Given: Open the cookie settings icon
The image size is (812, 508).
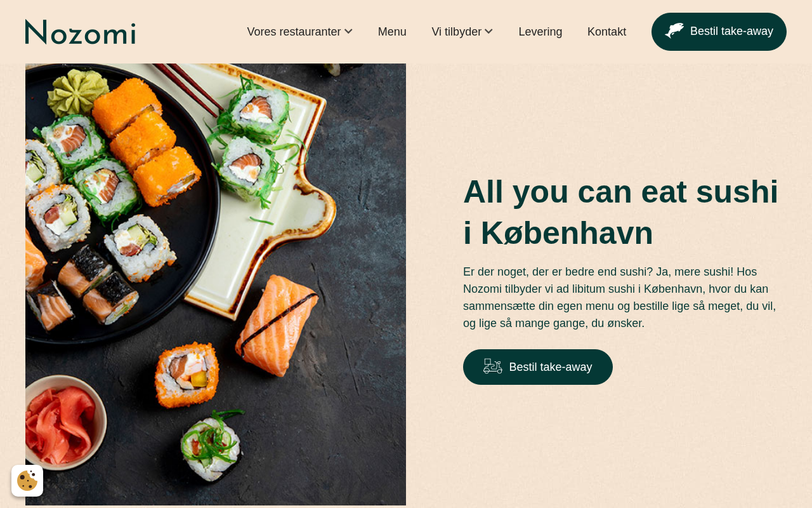Looking at the screenshot, I should (x=27, y=481).
